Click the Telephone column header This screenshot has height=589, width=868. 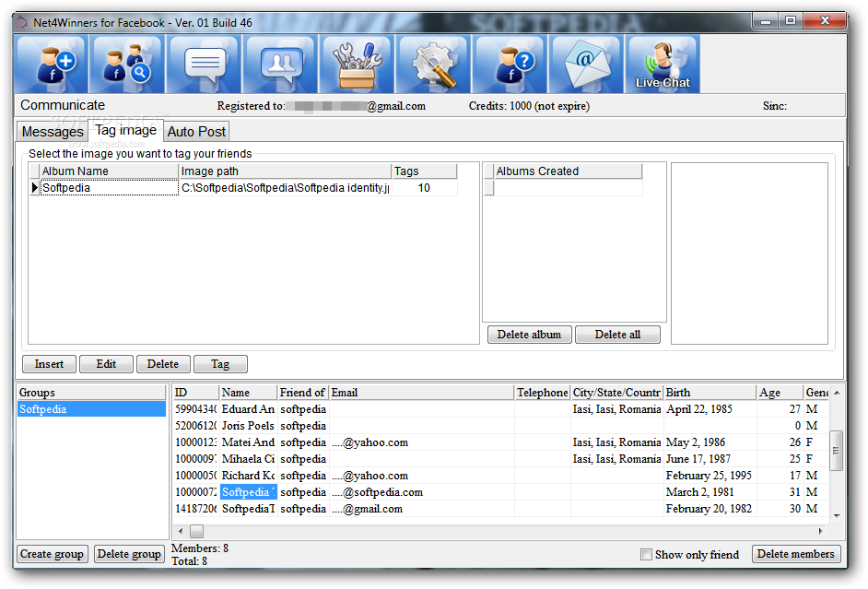pos(543,393)
